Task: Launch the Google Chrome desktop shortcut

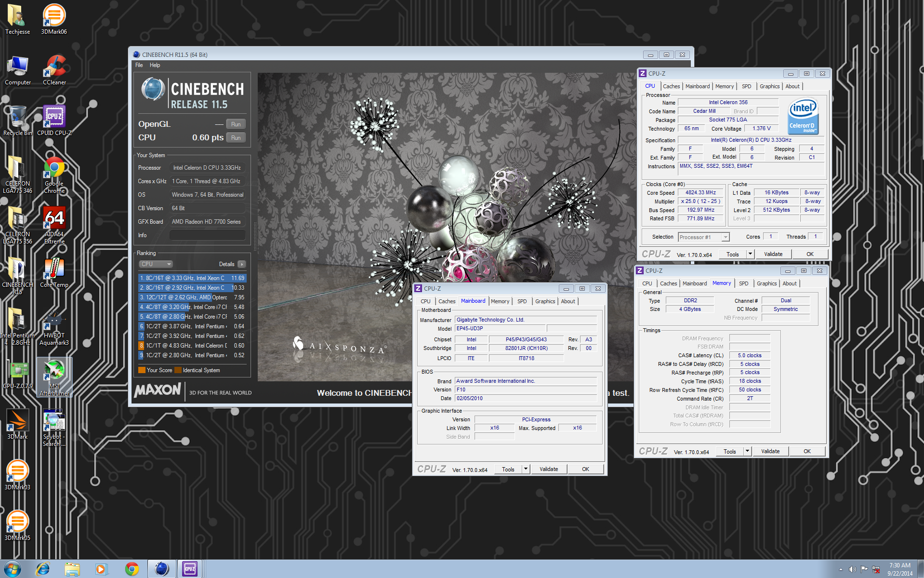Action: [x=54, y=175]
